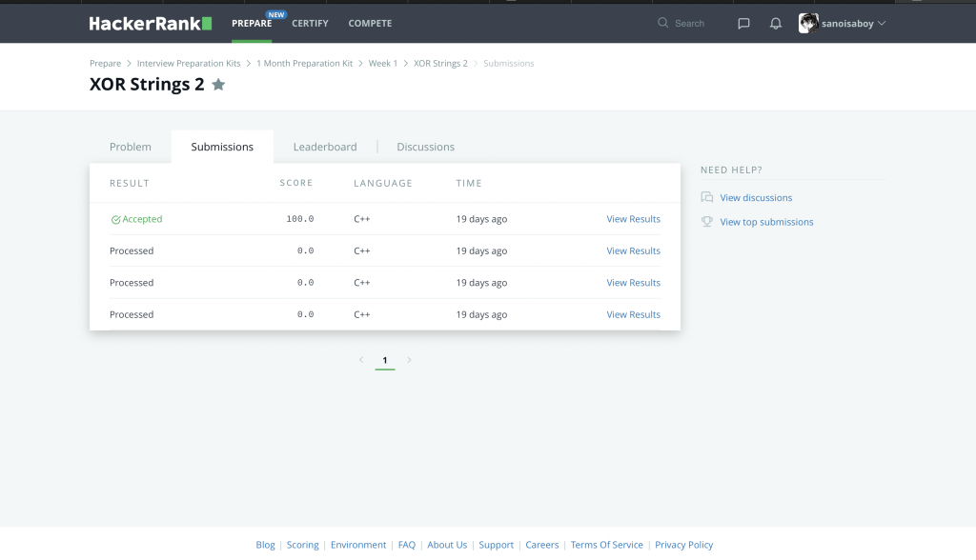This screenshot has height=560, width=976.
Task: Open the Privacy Policy link
Action: click(x=683, y=545)
